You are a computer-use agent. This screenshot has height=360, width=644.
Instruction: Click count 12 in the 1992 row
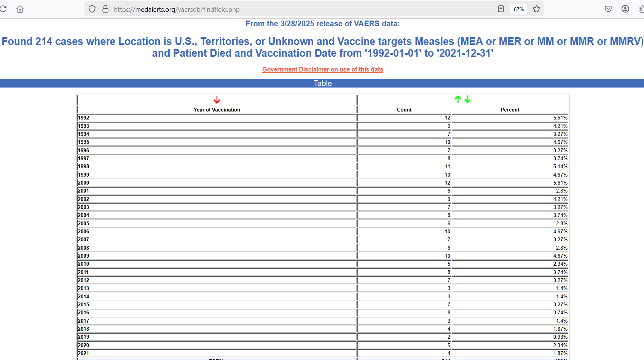point(448,118)
